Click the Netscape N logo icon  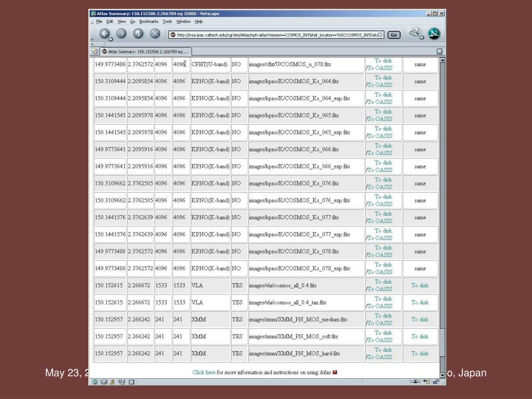point(434,33)
